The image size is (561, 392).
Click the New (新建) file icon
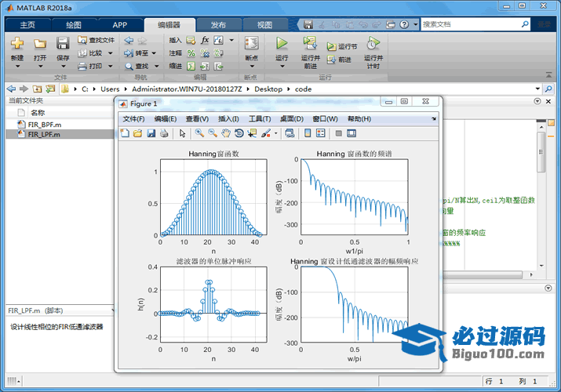(16, 44)
